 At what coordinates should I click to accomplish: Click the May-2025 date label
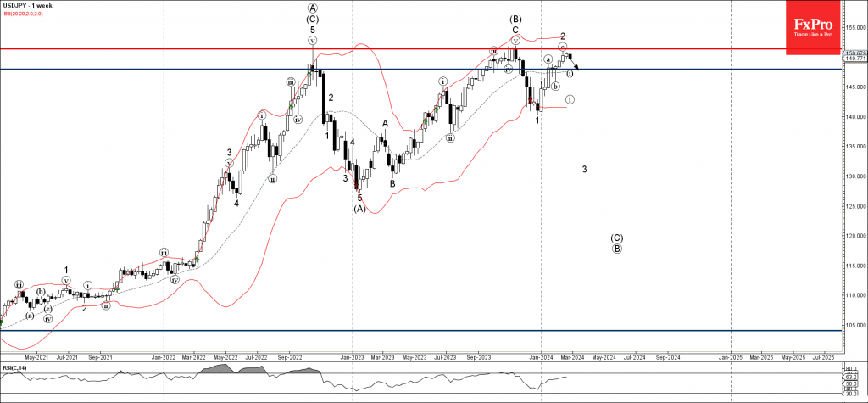tap(793, 357)
